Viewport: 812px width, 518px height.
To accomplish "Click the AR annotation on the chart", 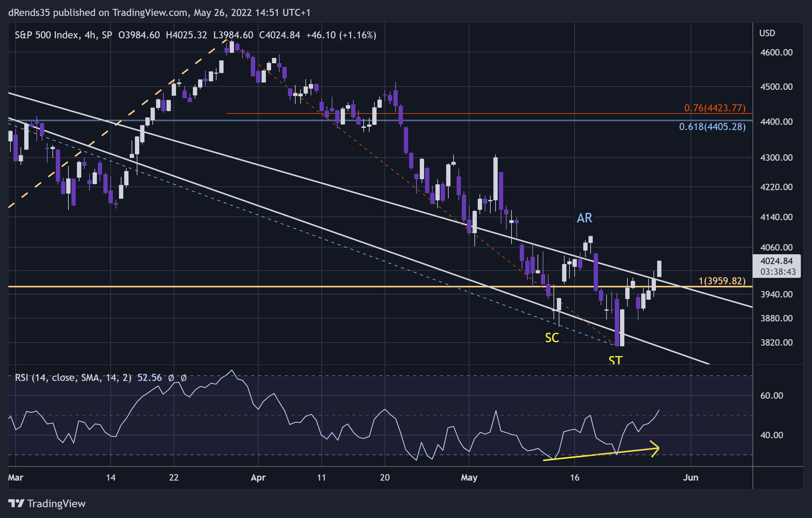I will point(584,218).
